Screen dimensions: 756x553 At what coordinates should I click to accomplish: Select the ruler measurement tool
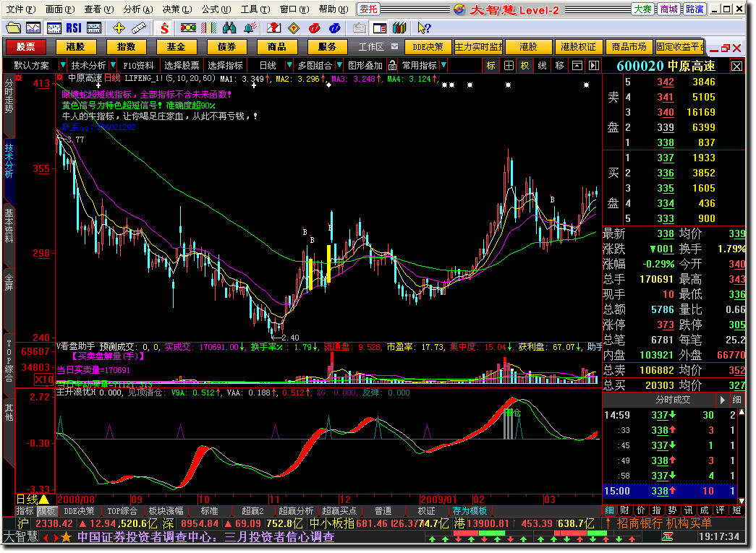(x=139, y=28)
